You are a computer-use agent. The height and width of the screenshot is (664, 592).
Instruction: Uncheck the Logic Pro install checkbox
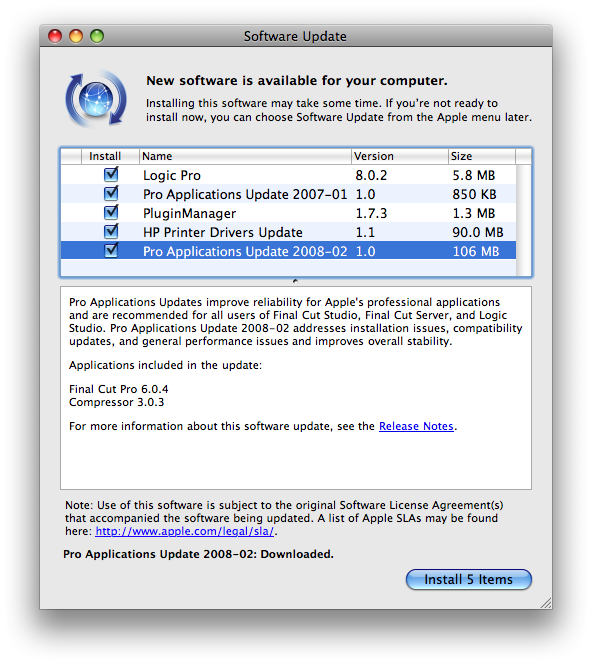111,174
